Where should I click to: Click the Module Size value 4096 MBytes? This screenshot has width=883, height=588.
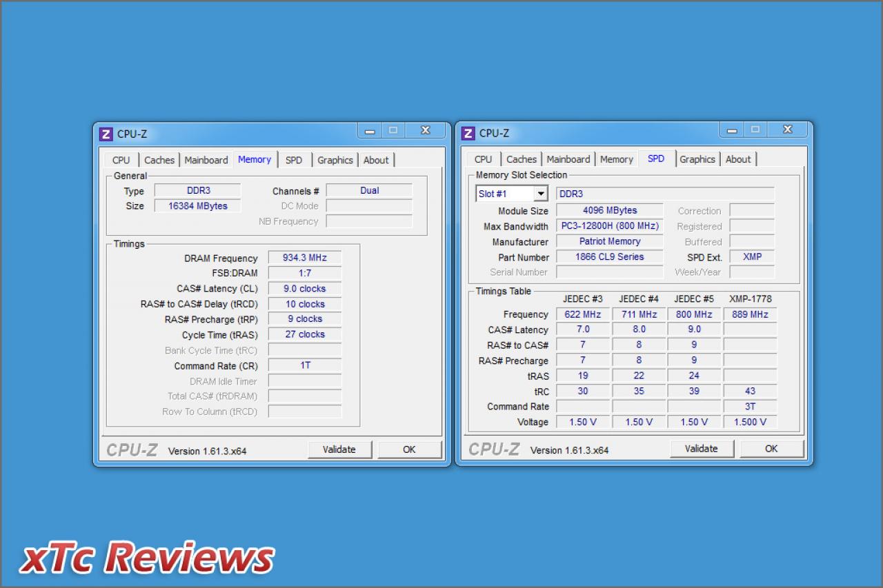[x=610, y=211]
